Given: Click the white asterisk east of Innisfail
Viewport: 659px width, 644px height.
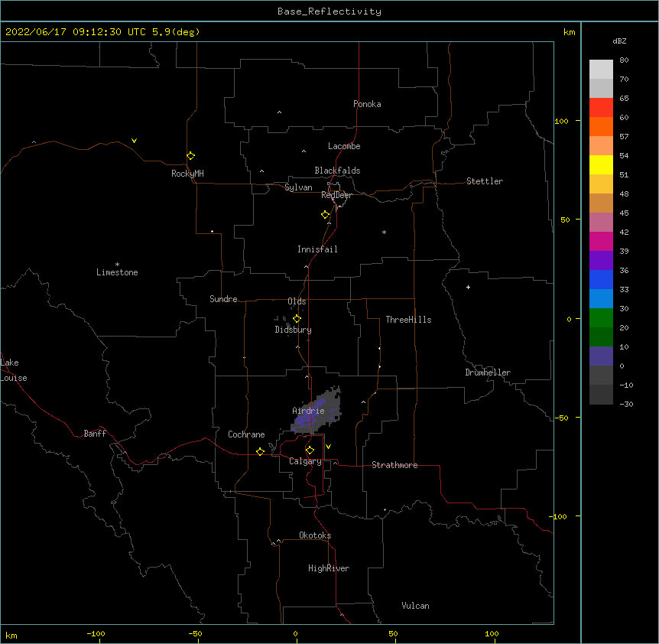Looking at the screenshot, I should [x=384, y=232].
